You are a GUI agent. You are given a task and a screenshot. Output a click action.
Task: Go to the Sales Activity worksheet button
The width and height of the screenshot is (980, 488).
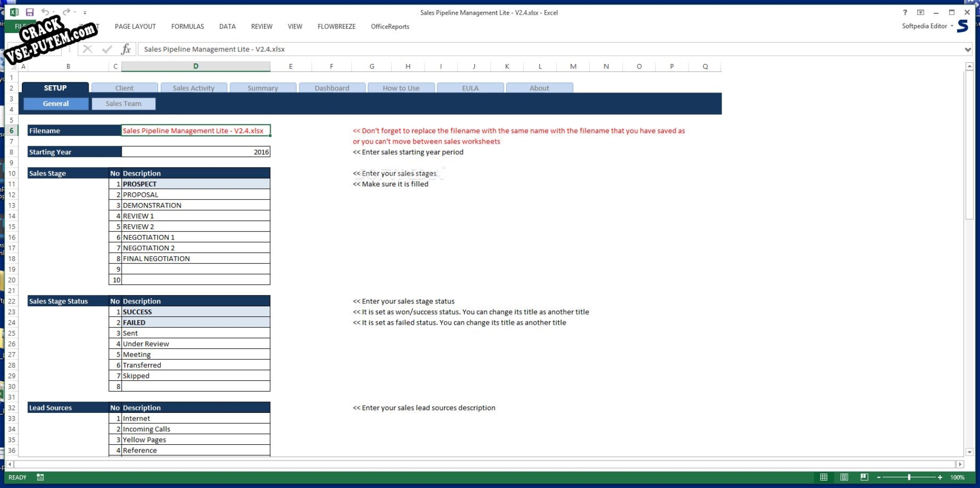(x=193, y=88)
